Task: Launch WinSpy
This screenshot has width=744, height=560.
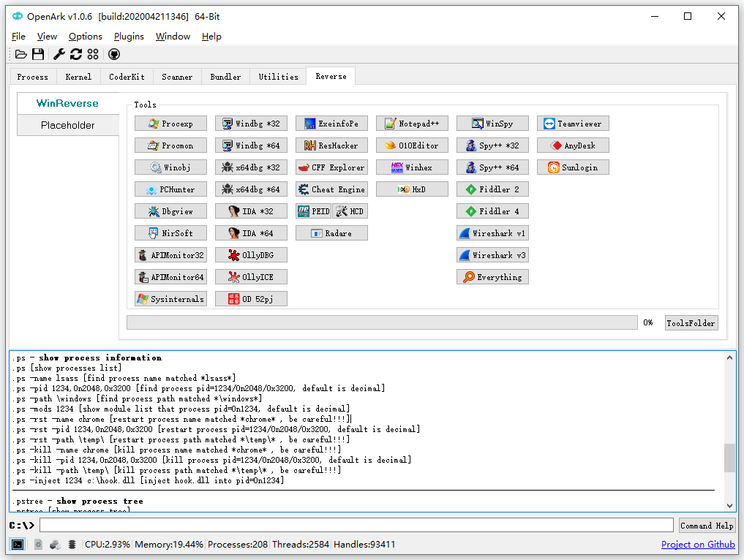Action: tap(492, 124)
